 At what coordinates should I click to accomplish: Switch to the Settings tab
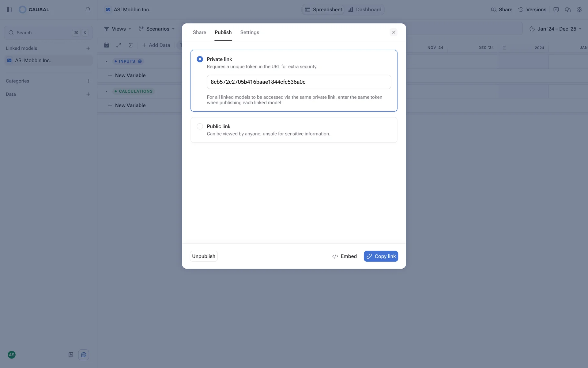pyautogui.click(x=250, y=32)
